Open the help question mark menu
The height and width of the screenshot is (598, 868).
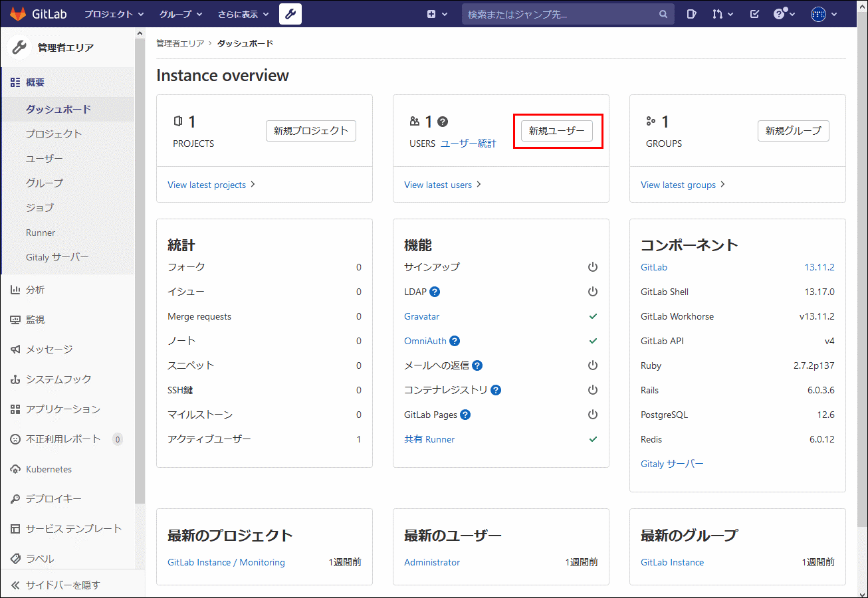[784, 14]
